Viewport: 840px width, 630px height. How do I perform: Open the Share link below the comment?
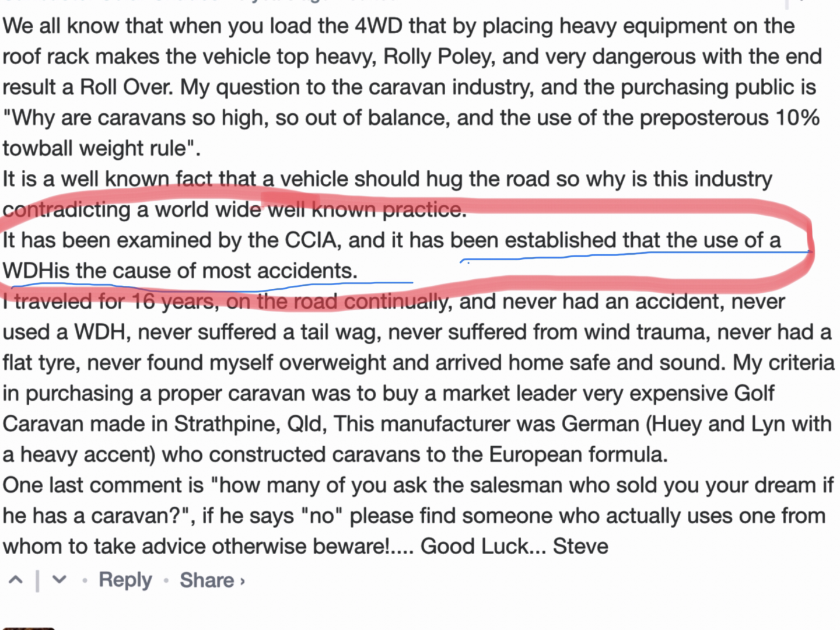(206, 580)
